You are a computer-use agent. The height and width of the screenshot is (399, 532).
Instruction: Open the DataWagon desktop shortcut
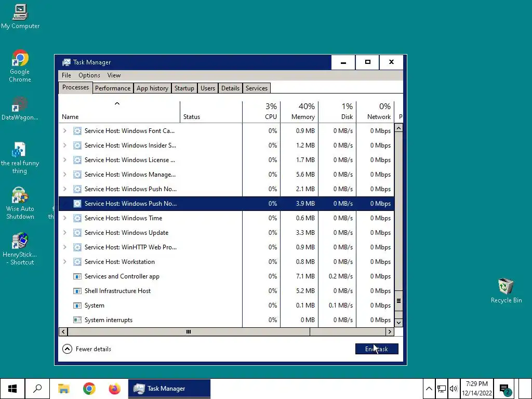20,109
